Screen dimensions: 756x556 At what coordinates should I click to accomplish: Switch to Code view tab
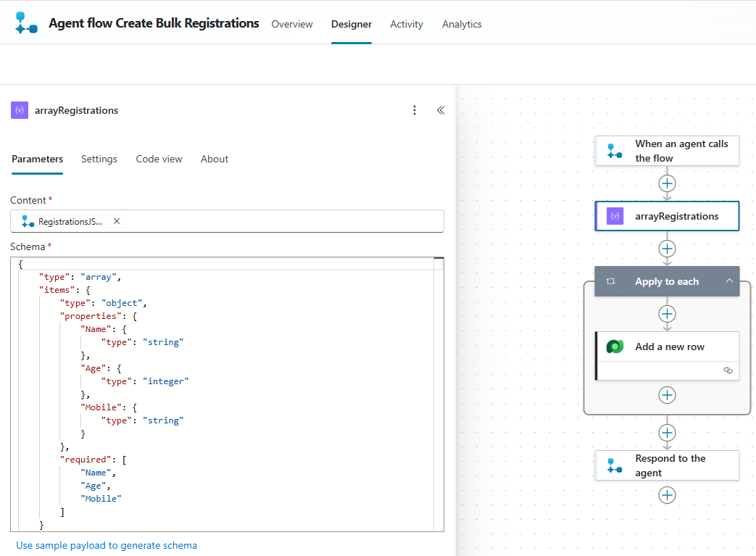click(159, 159)
